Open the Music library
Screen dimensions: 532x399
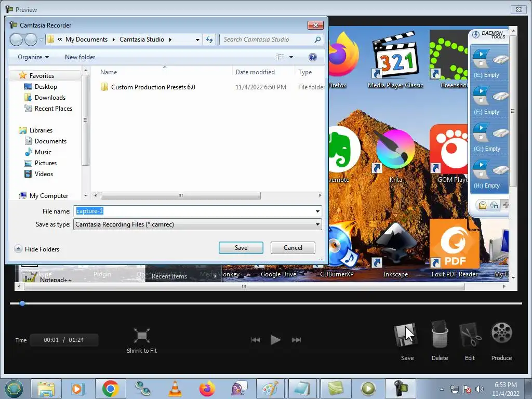click(43, 152)
